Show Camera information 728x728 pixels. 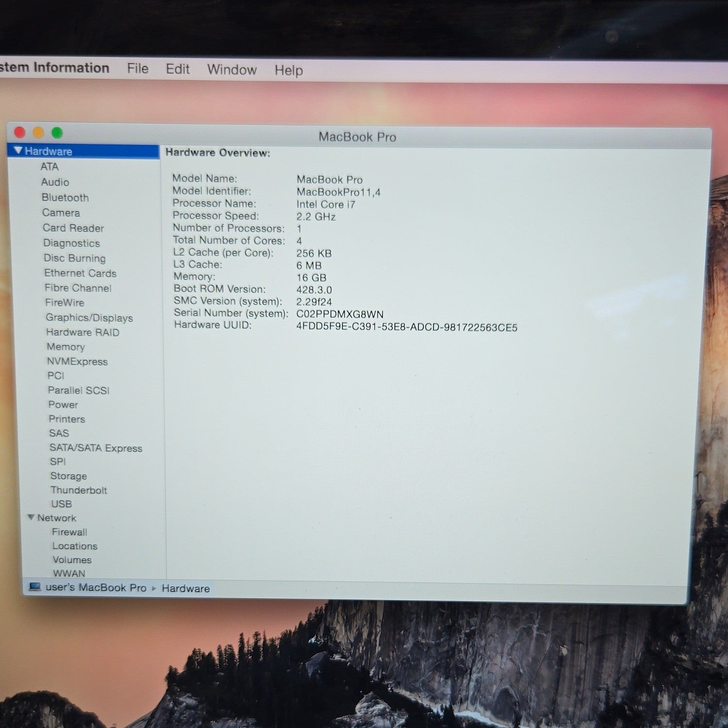pyautogui.click(x=61, y=213)
